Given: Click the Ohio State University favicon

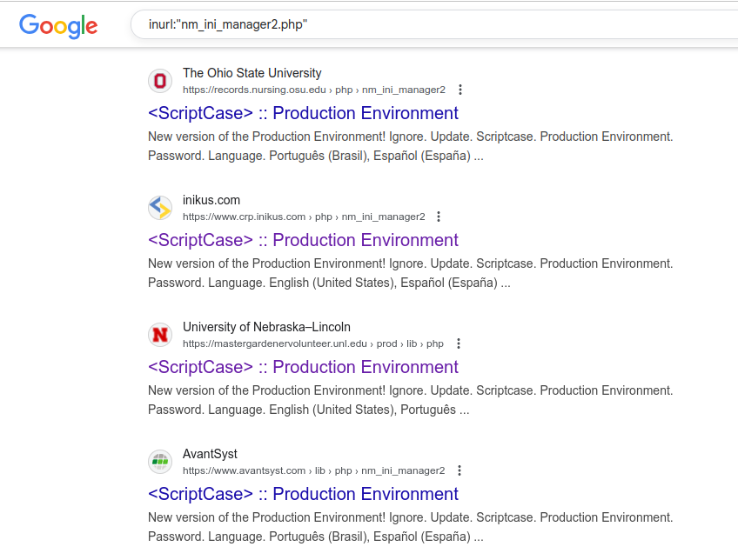Looking at the screenshot, I should click(160, 81).
